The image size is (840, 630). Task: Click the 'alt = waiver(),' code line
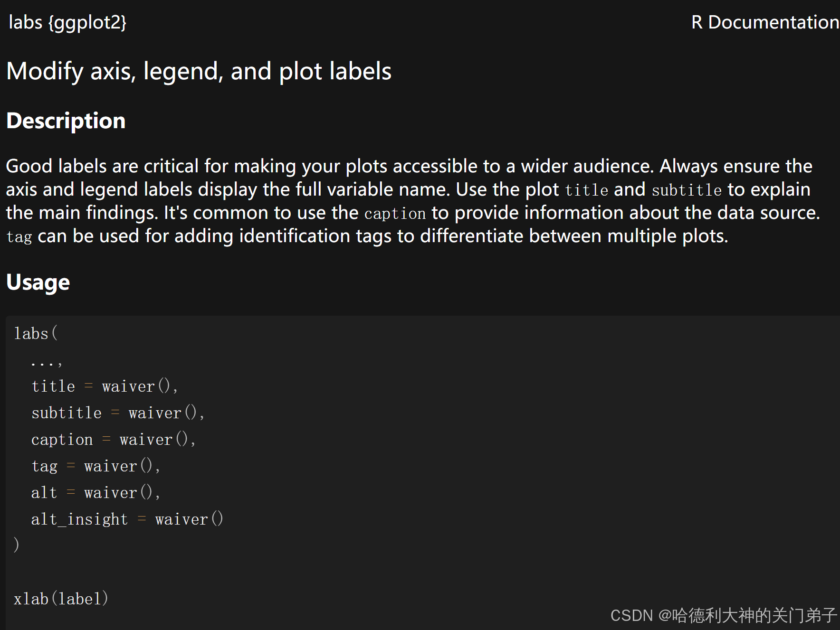click(95, 492)
